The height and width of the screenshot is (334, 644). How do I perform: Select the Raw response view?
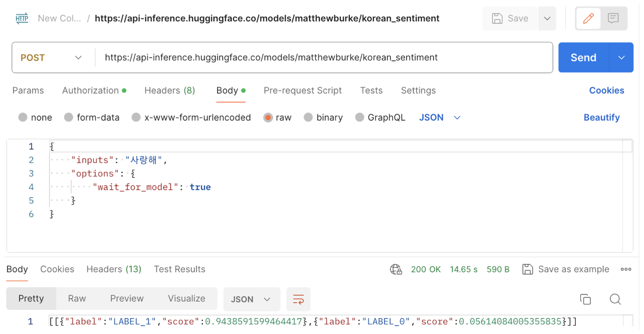[x=77, y=298]
